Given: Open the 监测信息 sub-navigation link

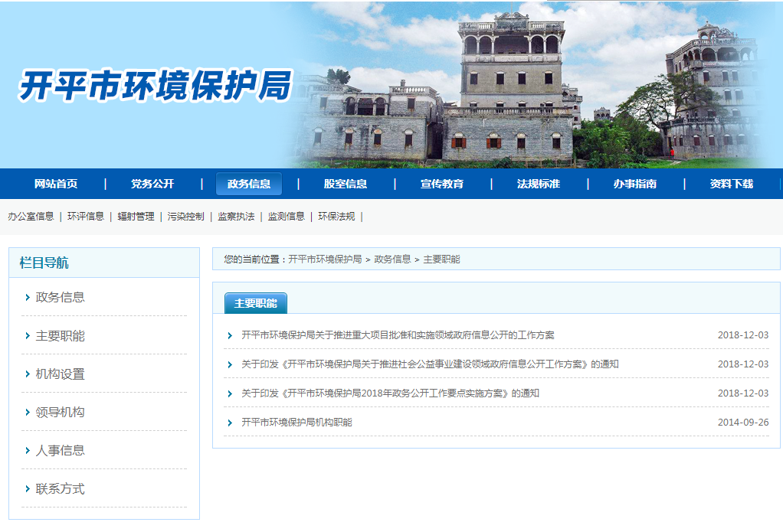Looking at the screenshot, I should coord(286,216).
